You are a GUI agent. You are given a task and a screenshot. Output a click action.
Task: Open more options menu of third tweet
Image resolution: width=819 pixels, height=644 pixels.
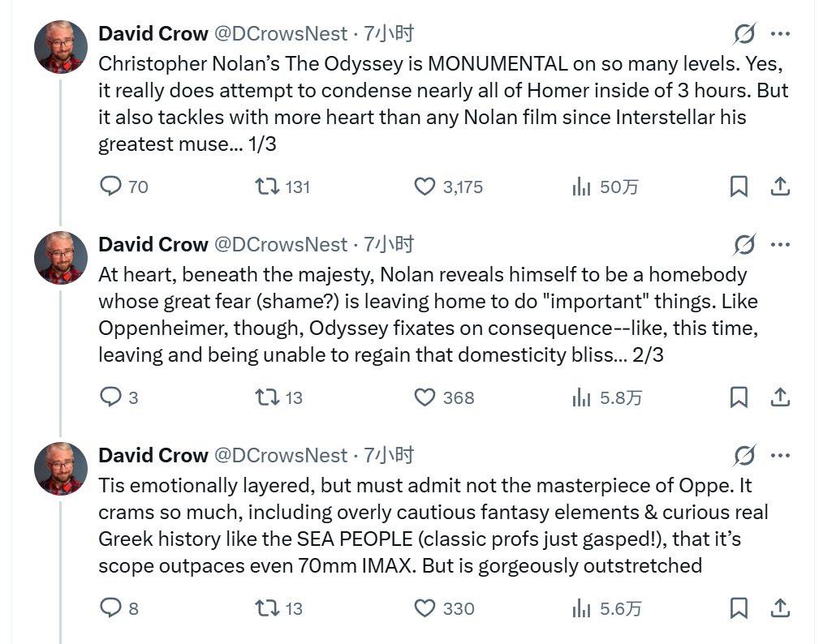780,456
